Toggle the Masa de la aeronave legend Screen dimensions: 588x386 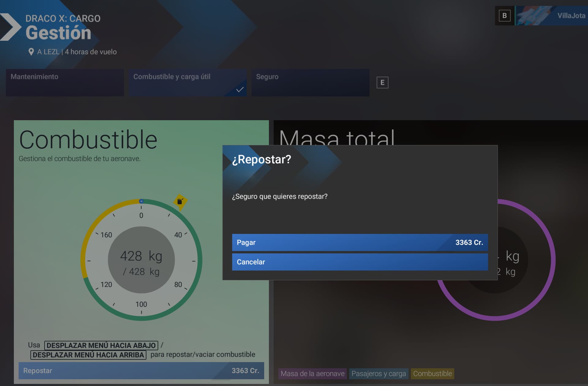pos(312,374)
